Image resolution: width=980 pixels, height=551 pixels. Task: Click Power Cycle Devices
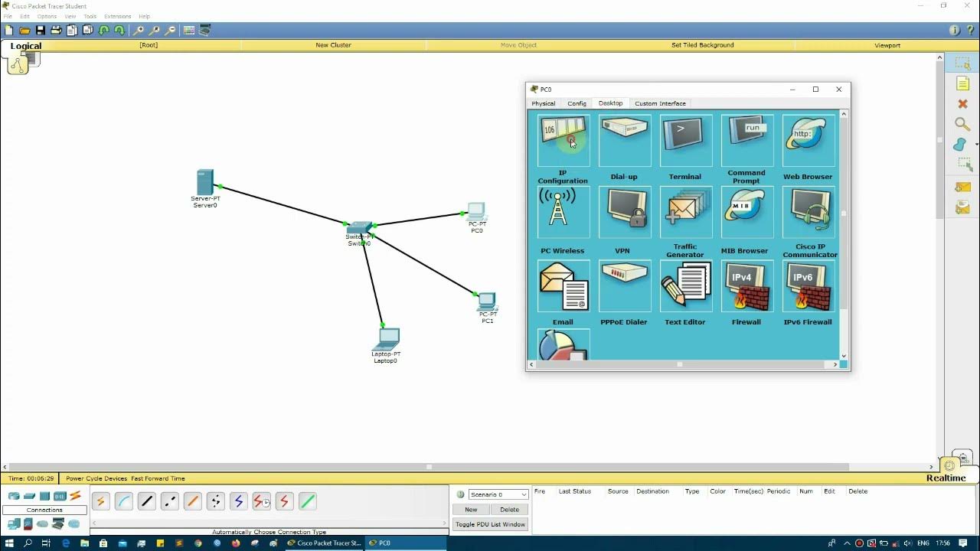pos(96,478)
